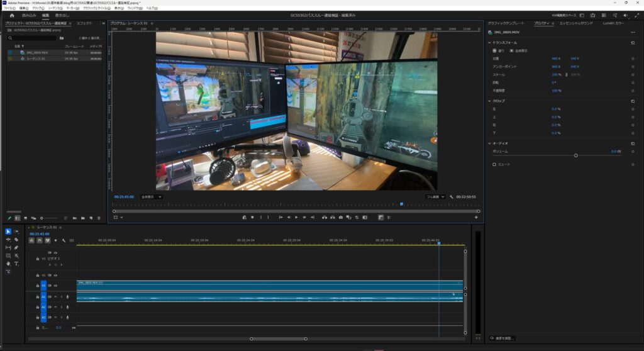This screenshot has height=351, width=644.
Task: Step back one frame
Action: pyautogui.click(x=288, y=218)
